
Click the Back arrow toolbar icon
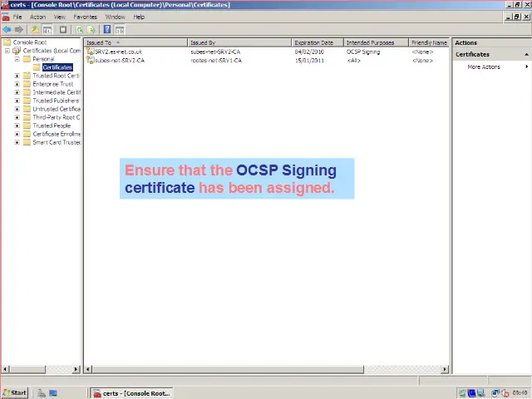pyautogui.click(x=7, y=30)
